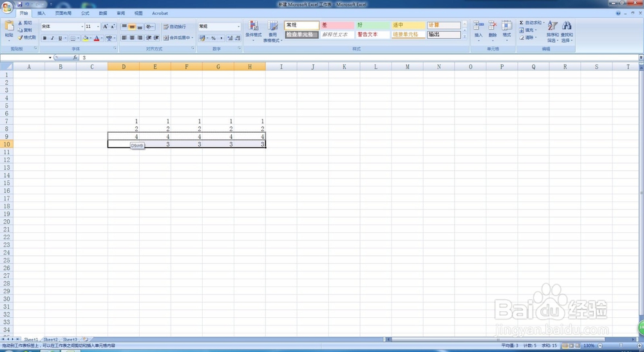Apply the yellow fill color bucket
The height and width of the screenshot is (352, 644).
coord(85,38)
